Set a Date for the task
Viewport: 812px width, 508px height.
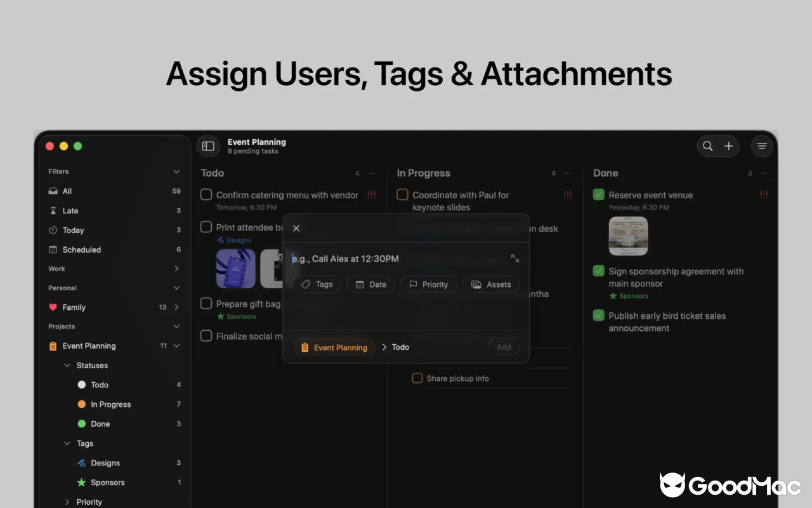click(x=370, y=284)
